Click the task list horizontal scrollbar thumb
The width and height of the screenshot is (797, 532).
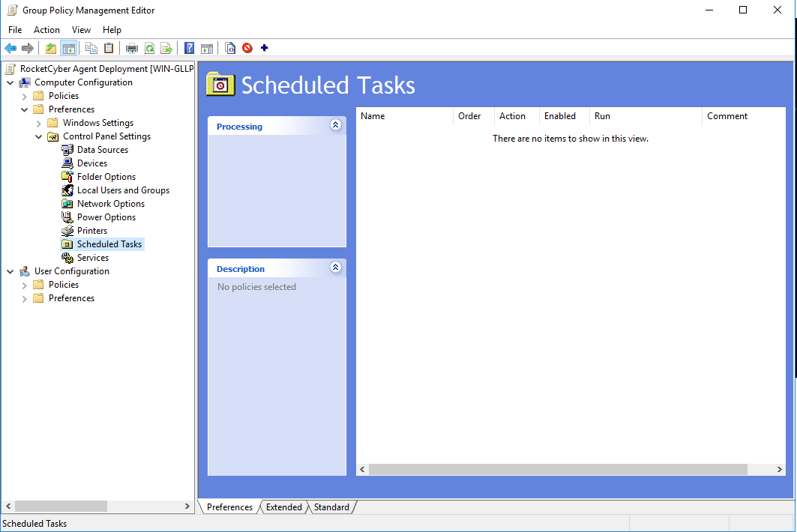[558, 470]
